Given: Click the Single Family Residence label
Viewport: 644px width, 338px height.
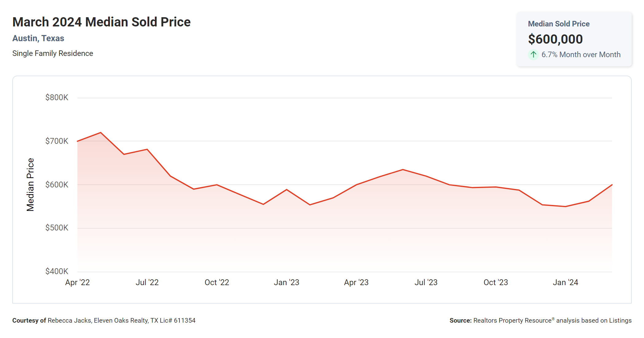Looking at the screenshot, I should pos(53,53).
